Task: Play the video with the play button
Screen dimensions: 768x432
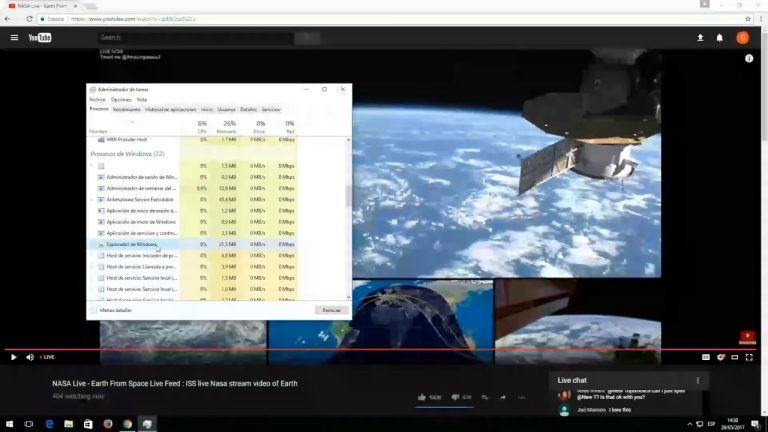Action: pos(13,357)
